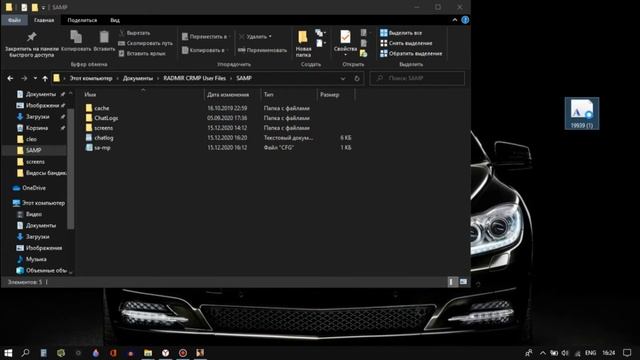Click RADMIR CRMP User Files breadcrumb
640x360 pixels.
[194, 78]
